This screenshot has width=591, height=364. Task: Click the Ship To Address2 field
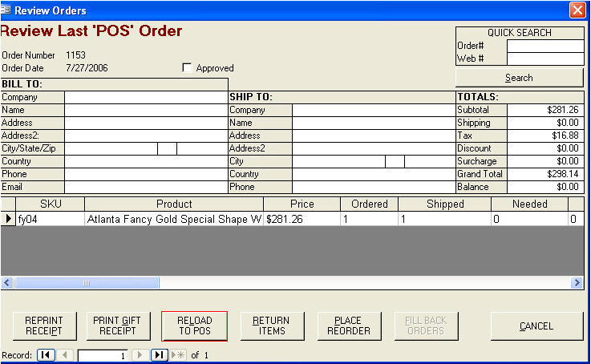[374, 148]
